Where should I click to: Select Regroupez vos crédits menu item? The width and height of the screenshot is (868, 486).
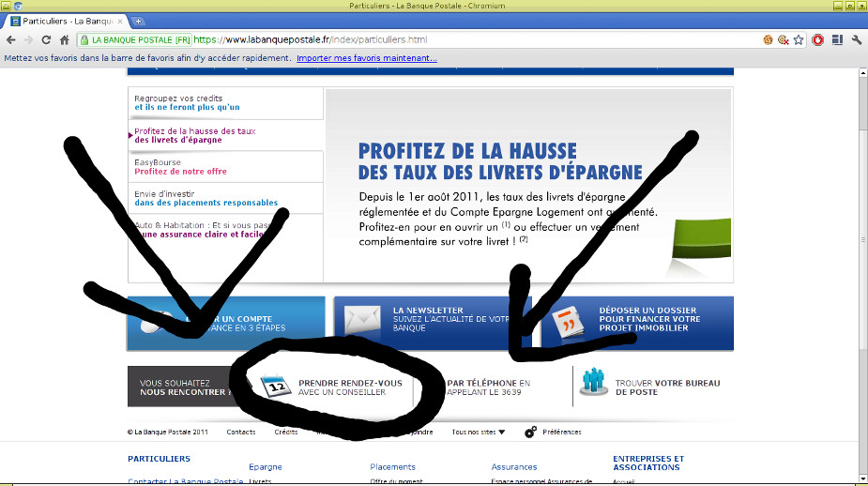pos(225,103)
